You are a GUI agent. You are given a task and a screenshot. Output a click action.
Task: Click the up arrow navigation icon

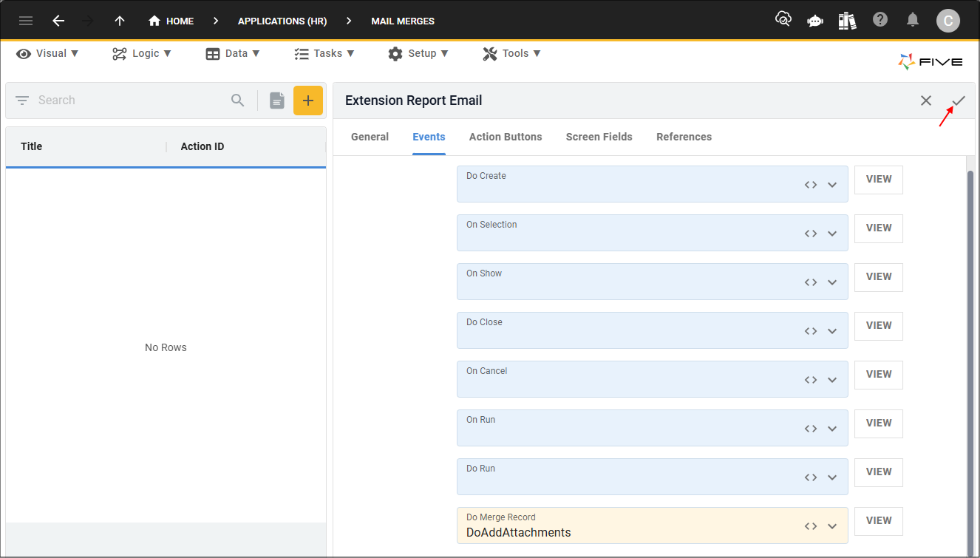pos(120,21)
